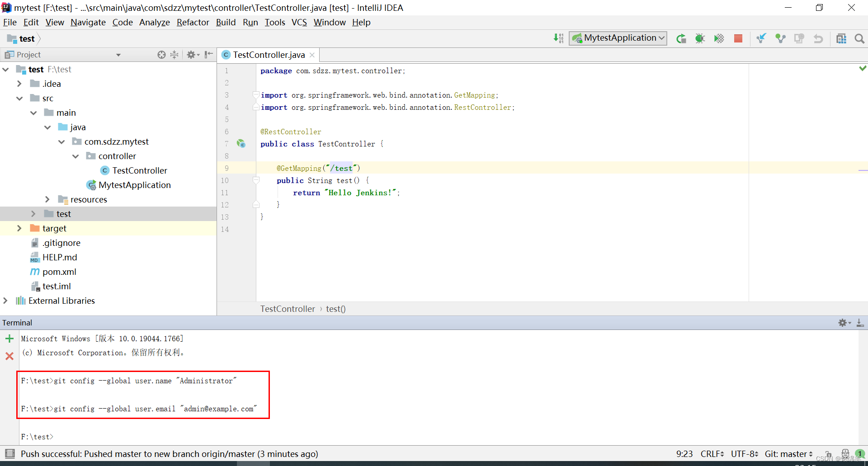This screenshot has height=466, width=868.
Task: Expand the target folder
Action: (19, 228)
